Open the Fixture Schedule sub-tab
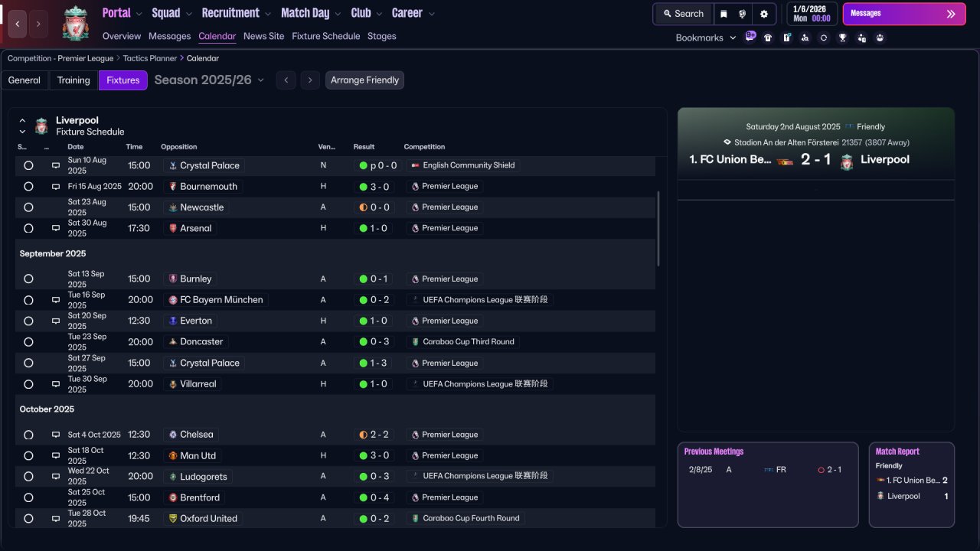Screen dimensions: 980x551 [x=326, y=36]
